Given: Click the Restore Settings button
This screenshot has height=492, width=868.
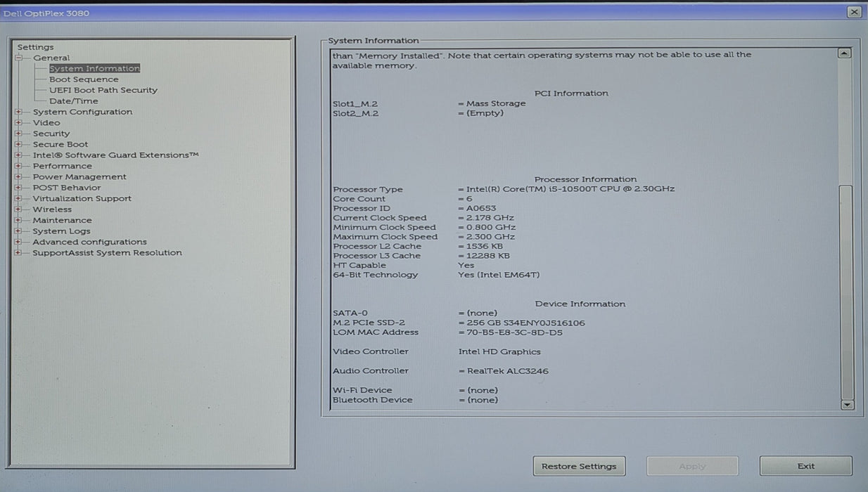Looking at the screenshot, I should click(579, 466).
